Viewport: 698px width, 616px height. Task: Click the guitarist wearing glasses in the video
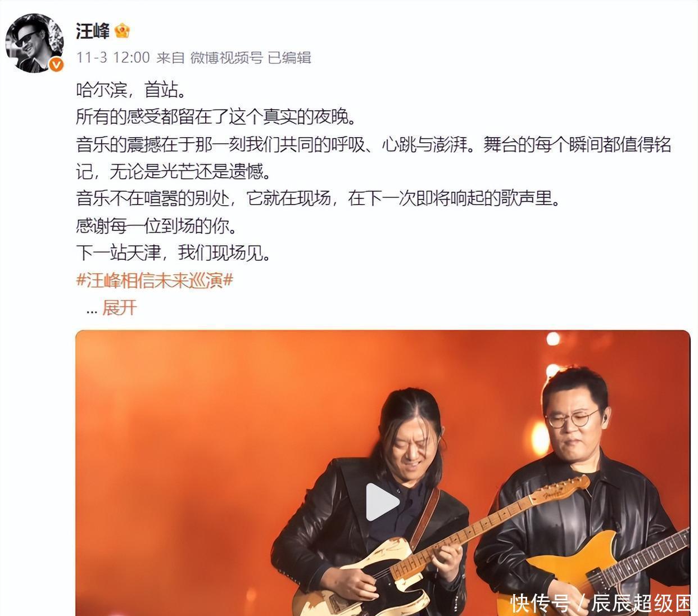click(584, 495)
